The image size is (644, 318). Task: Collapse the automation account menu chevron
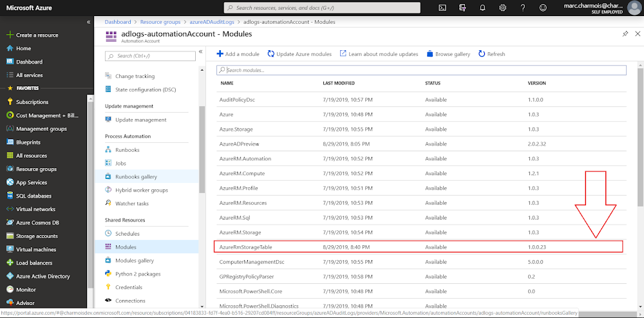click(200, 51)
